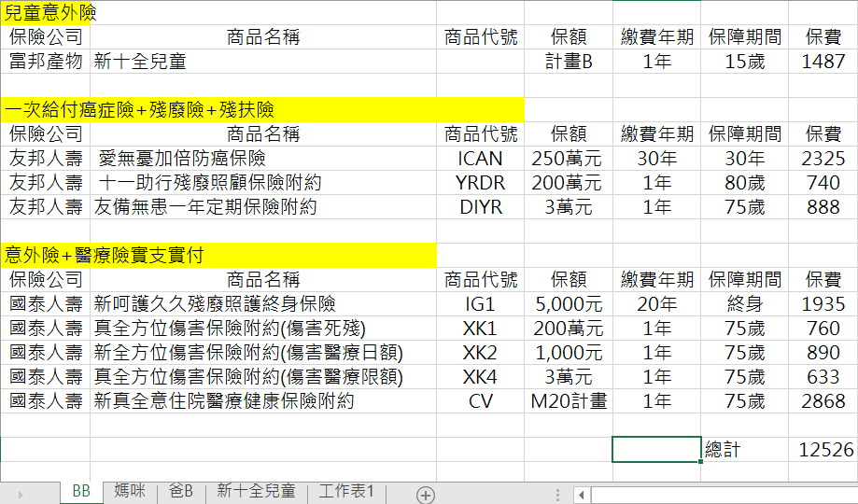Select the 20年 payment term cell
858x504 pixels.
pyautogui.click(x=656, y=303)
